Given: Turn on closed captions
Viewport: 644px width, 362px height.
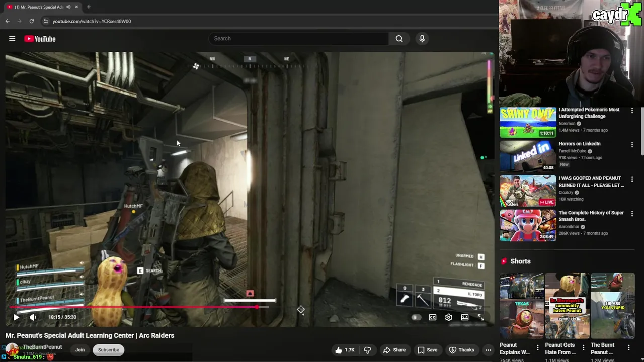Looking at the screenshot, I should 432,317.
